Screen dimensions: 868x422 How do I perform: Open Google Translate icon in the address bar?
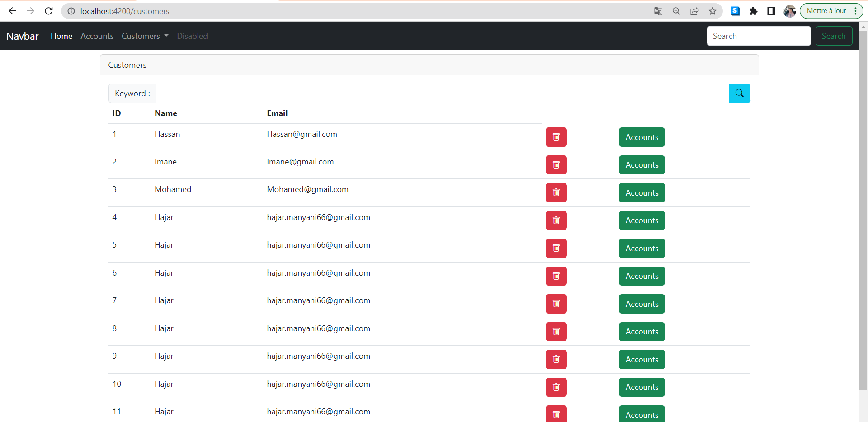coord(658,11)
